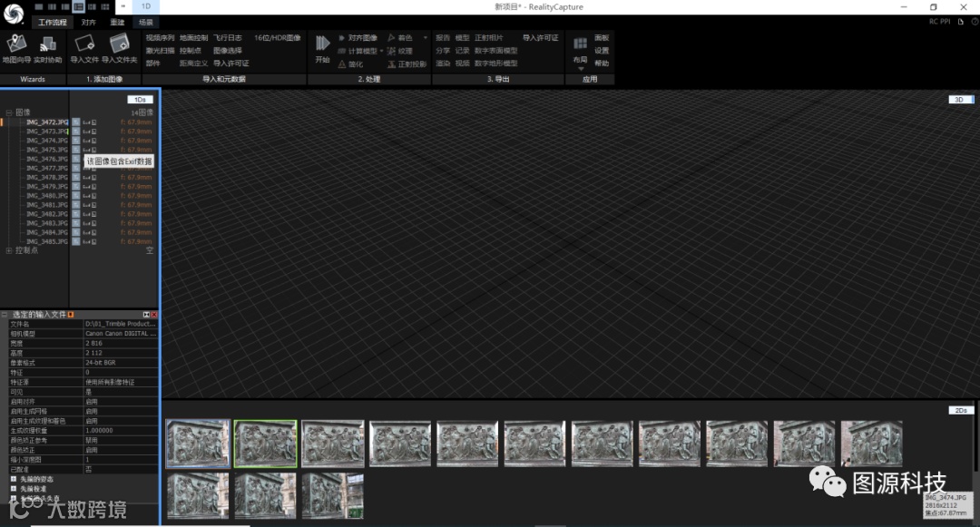
Task: Open 飞行日志 flight log import
Action: pos(228,38)
